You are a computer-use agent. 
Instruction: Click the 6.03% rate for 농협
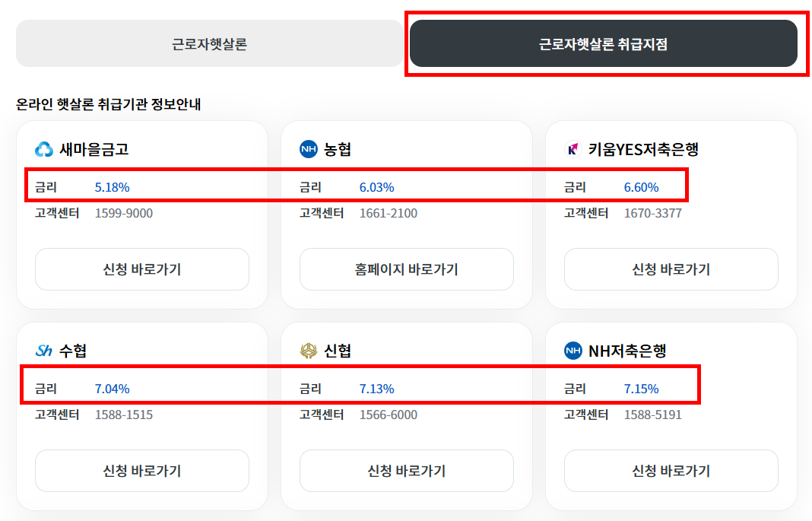[x=376, y=186]
